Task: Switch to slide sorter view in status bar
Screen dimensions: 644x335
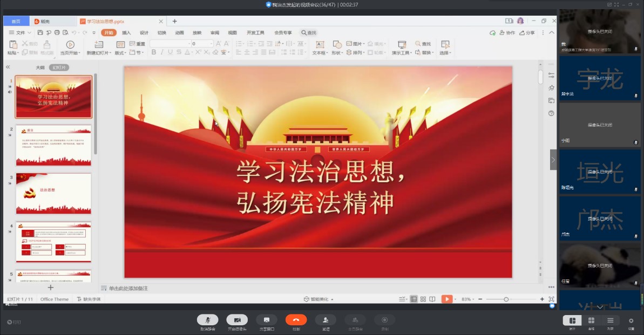Action: click(x=423, y=299)
